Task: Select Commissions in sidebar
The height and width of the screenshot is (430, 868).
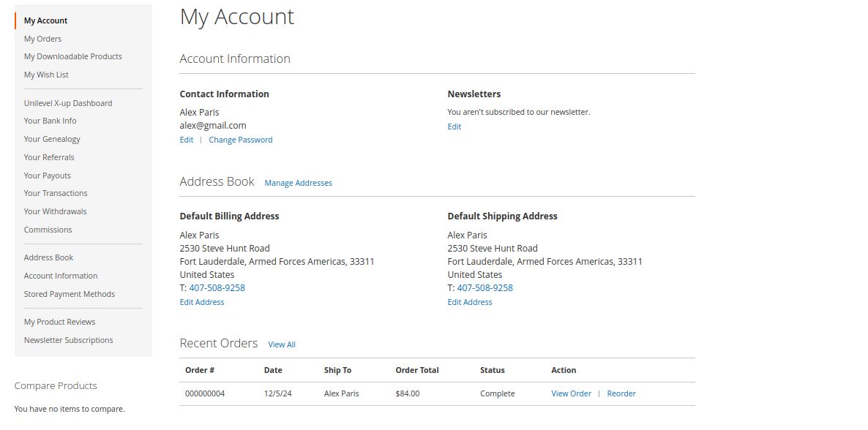Action: 48,230
